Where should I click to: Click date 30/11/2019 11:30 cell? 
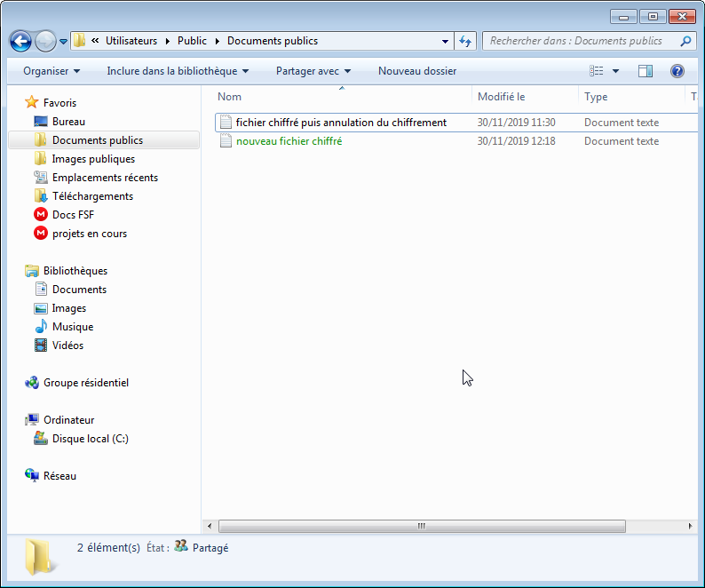[x=516, y=123]
